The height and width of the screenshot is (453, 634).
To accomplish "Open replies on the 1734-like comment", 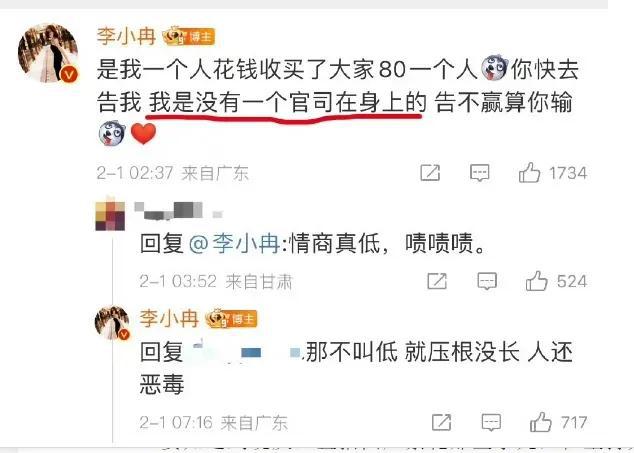I will (x=480, y=173).
